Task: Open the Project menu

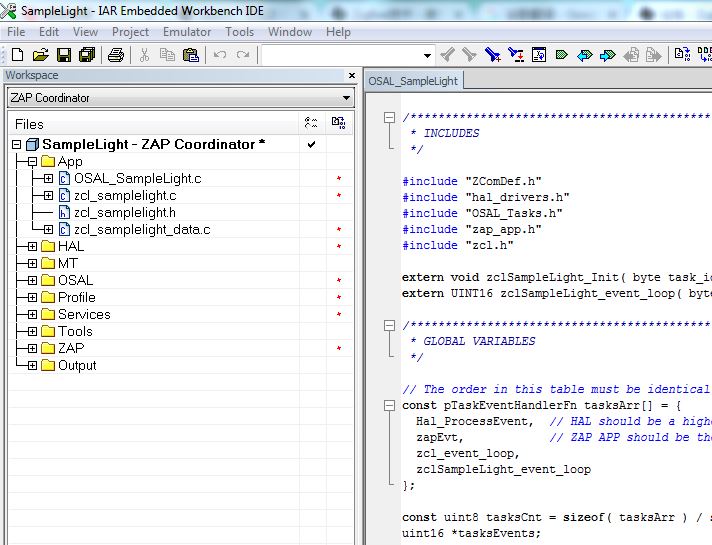Action: (x=130, y=32)
